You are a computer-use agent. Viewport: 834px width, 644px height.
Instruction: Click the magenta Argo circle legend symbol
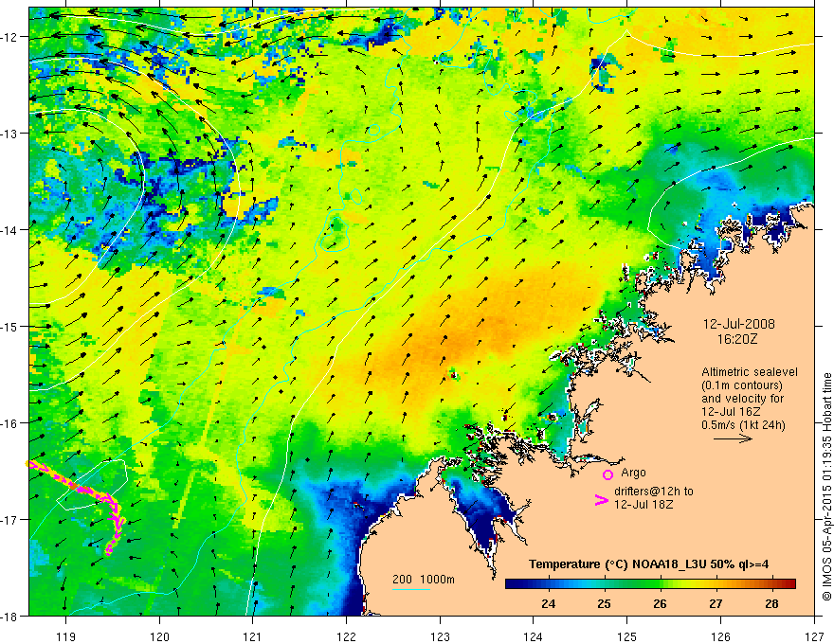coord(607,474)
